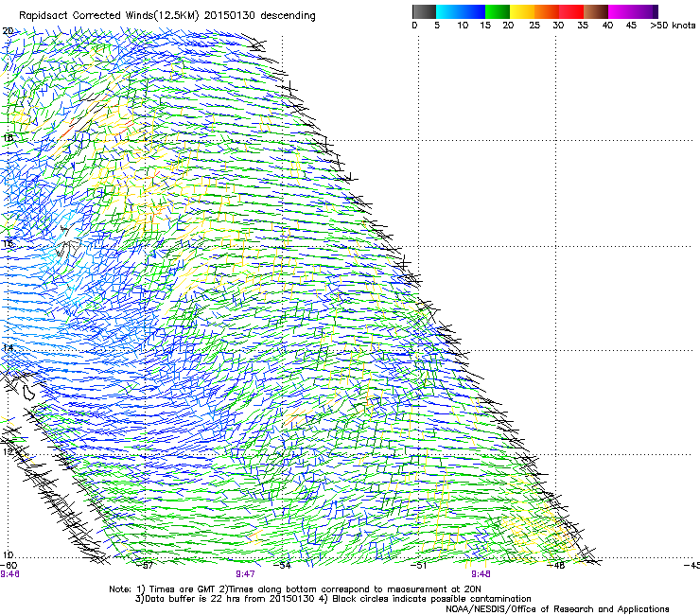Click the '0' legend scale label

pyautogui.click(x=414, y=26)
